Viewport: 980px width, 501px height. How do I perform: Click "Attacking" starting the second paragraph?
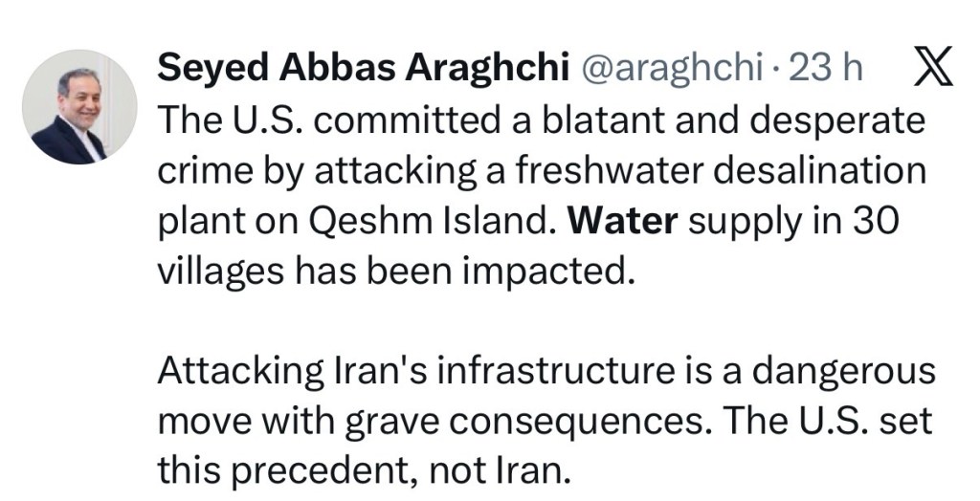point(226,371)
